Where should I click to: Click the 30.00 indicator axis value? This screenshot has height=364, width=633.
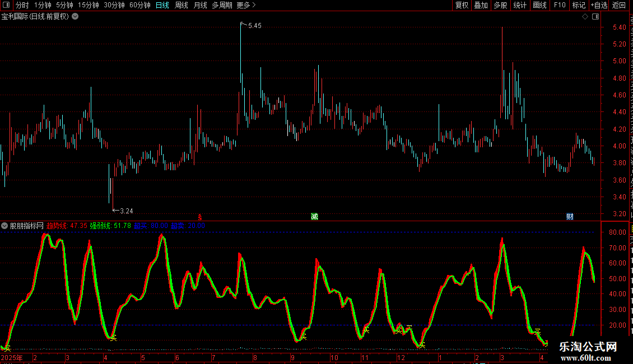point(618,310)
